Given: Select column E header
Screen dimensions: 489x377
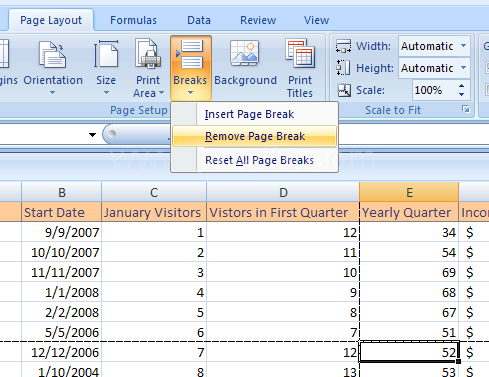Looking at the screenshot, I should coord(409,192).
